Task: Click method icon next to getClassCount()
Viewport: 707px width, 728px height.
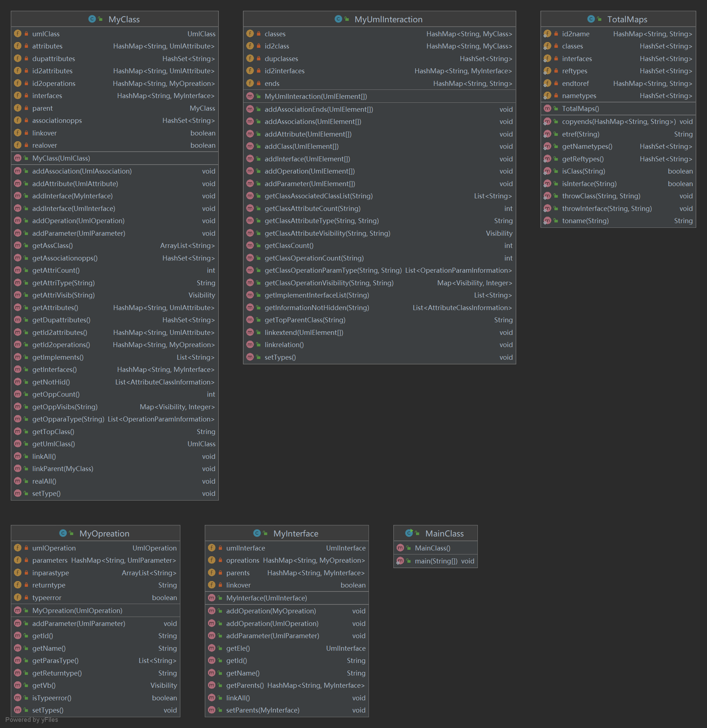Action: [250, 245]
